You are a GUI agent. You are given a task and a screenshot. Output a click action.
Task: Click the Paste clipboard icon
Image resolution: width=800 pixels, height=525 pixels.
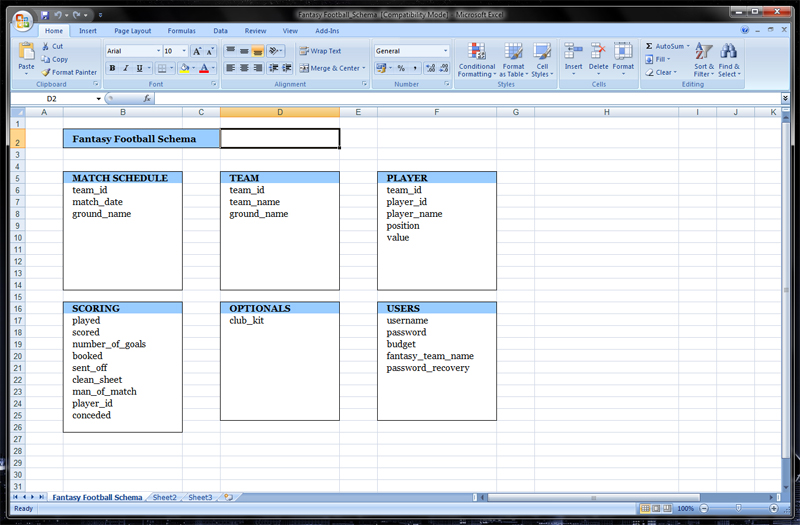[26, 51]
